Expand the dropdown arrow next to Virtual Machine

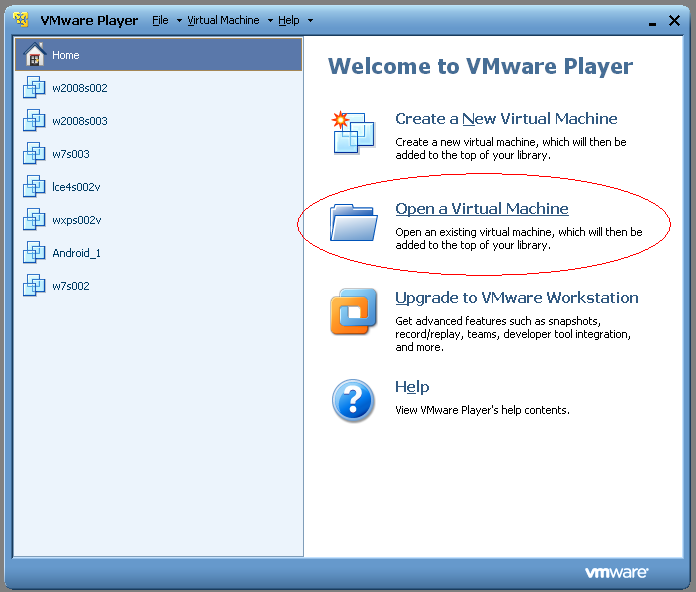point(270,20)
